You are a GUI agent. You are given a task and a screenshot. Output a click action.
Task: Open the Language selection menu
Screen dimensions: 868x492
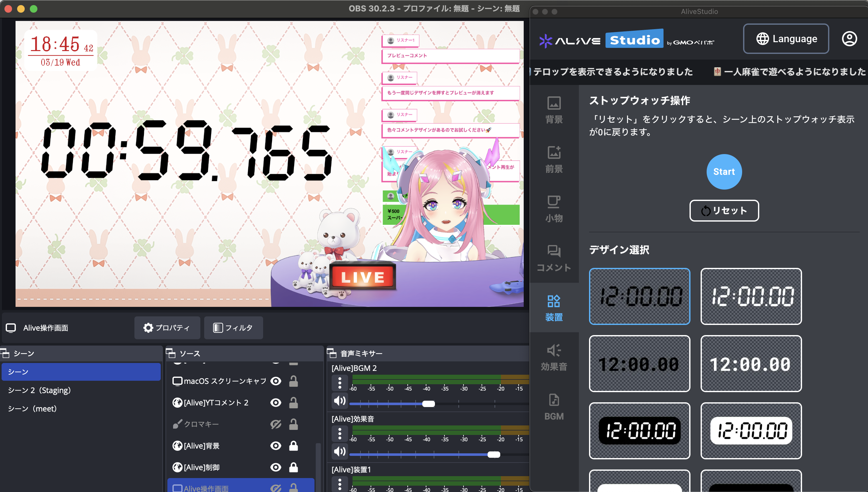(x=786, y=39)
